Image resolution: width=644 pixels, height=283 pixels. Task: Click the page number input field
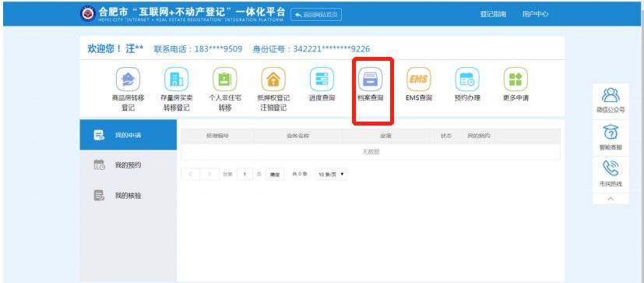click(245, 175)
